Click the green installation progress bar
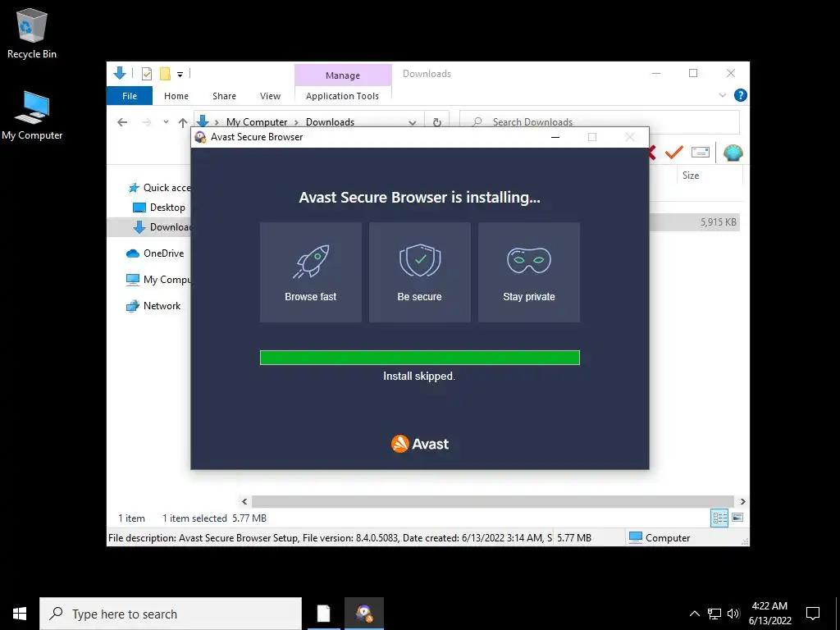The width and height of the screenshot is (840, 630). pos(419,358)
